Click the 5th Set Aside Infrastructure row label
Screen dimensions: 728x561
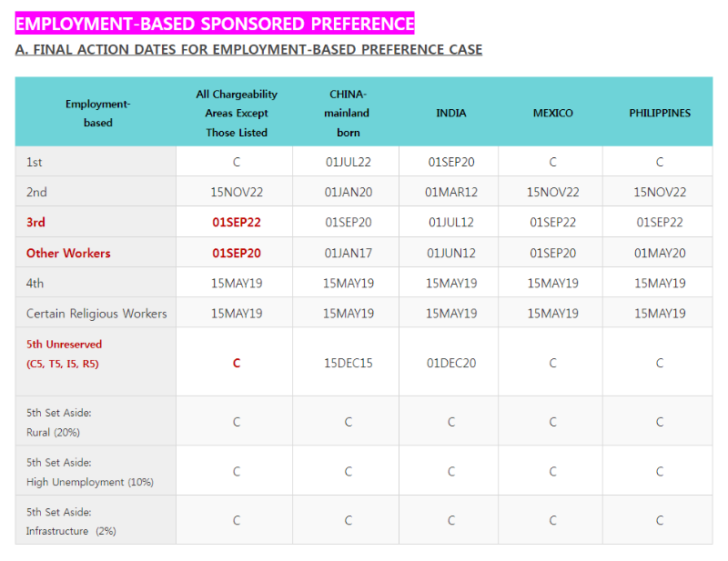[x=71, y=521]
